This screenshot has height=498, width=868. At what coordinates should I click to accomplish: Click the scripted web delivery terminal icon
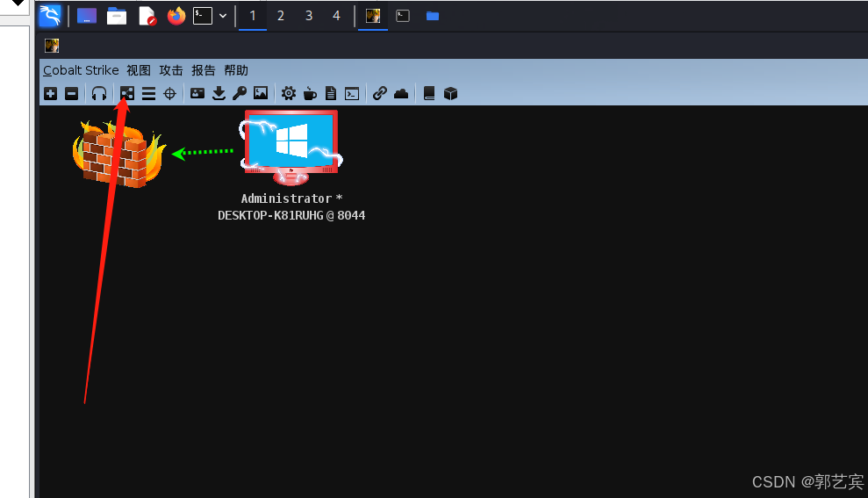point(352,94)
